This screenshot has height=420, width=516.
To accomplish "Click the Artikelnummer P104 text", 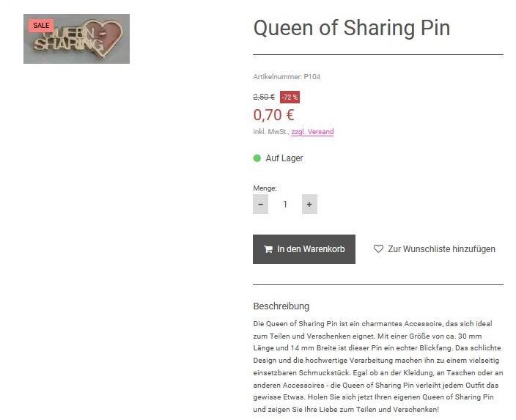I will pos(287,76).
